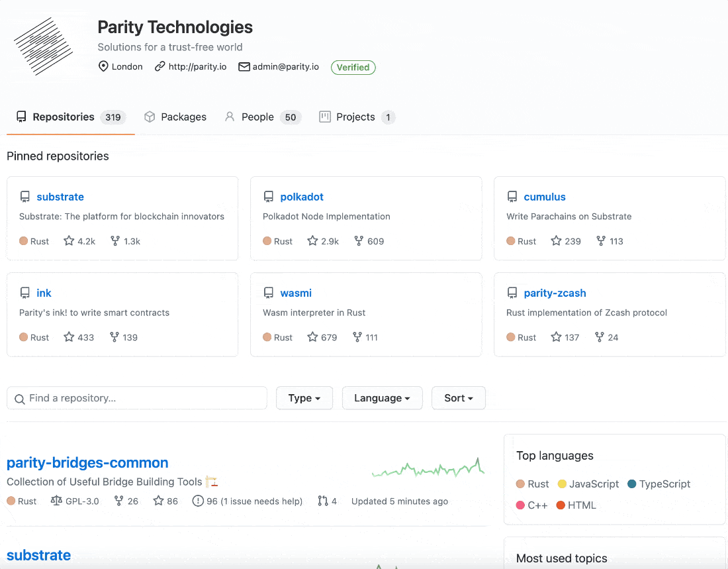
Task: Click the envelope mail icon
Action: (244, 67)
